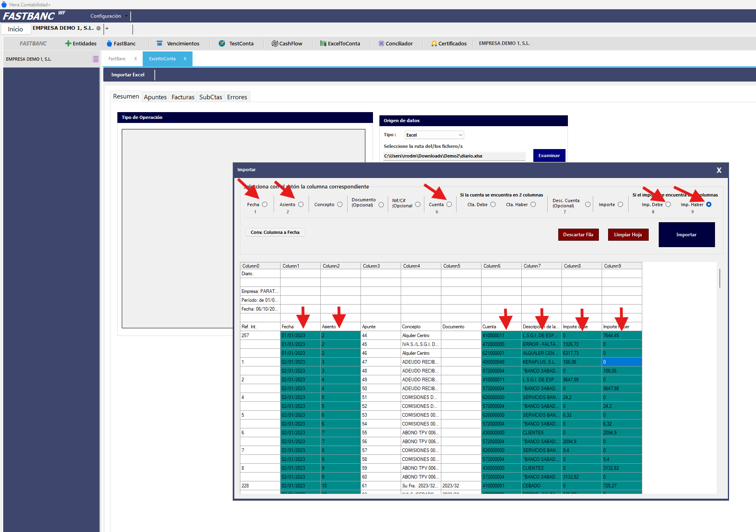Click the green plus Entidades icon
Image resolution: width=756 pixels, height=532 pixels.
tap(68, 43)
